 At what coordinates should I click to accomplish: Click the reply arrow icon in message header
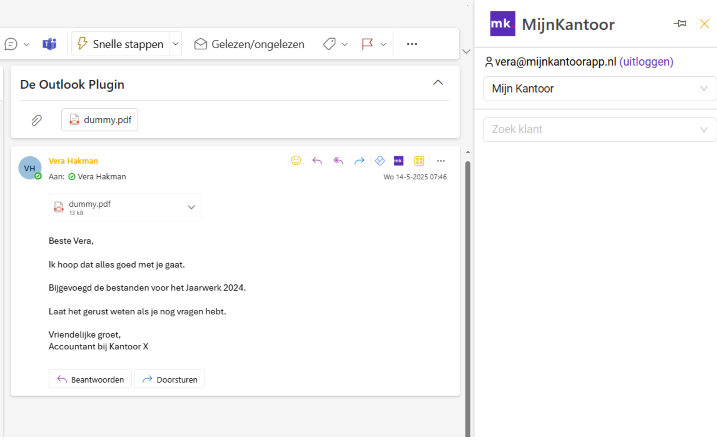click(317, 161)
